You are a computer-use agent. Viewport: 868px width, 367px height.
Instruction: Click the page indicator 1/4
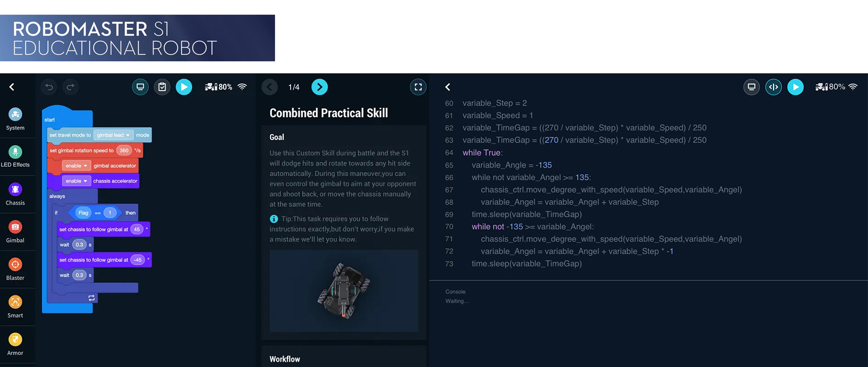point(294,87)
